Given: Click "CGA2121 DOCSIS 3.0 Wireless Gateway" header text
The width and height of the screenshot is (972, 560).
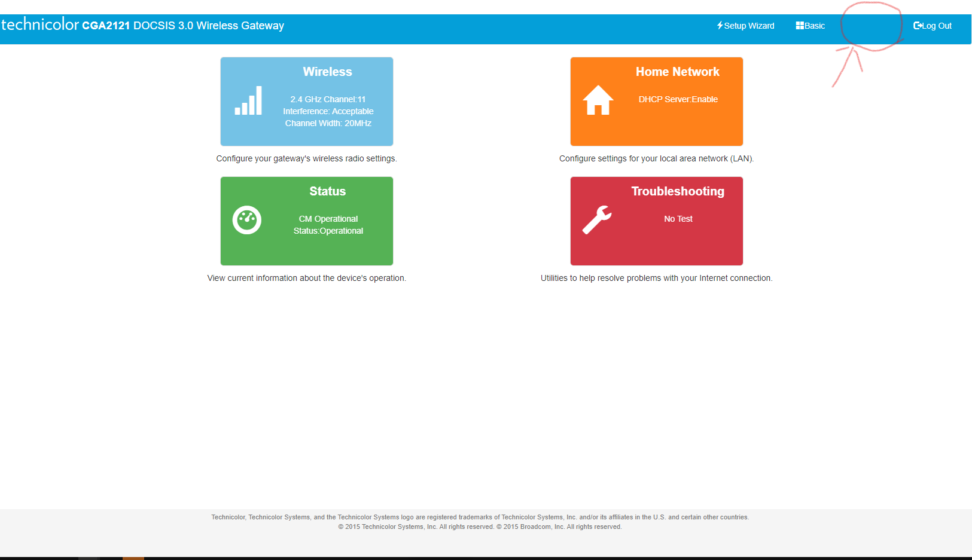Looking at the screenshot, I should pos(183,26).
